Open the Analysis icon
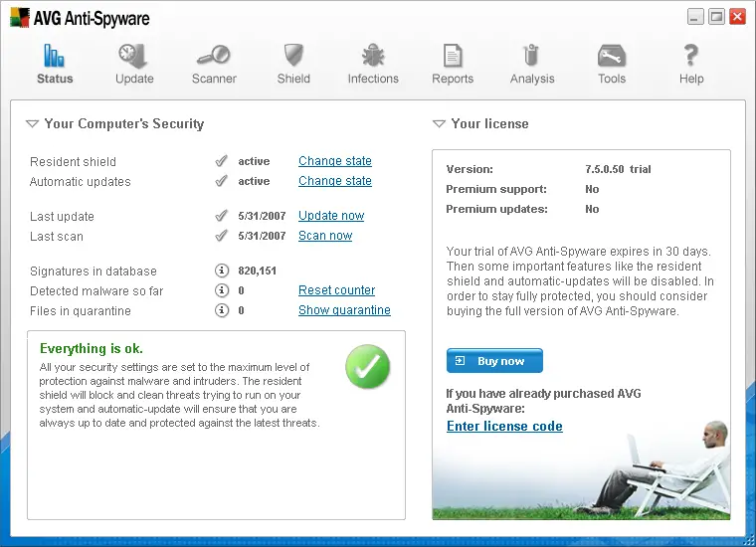Screen dimensions: 756x547 tap(532, 56)
